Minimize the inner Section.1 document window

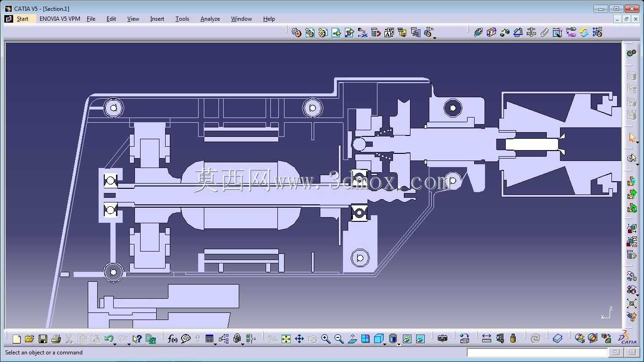[x=618, y=19]
